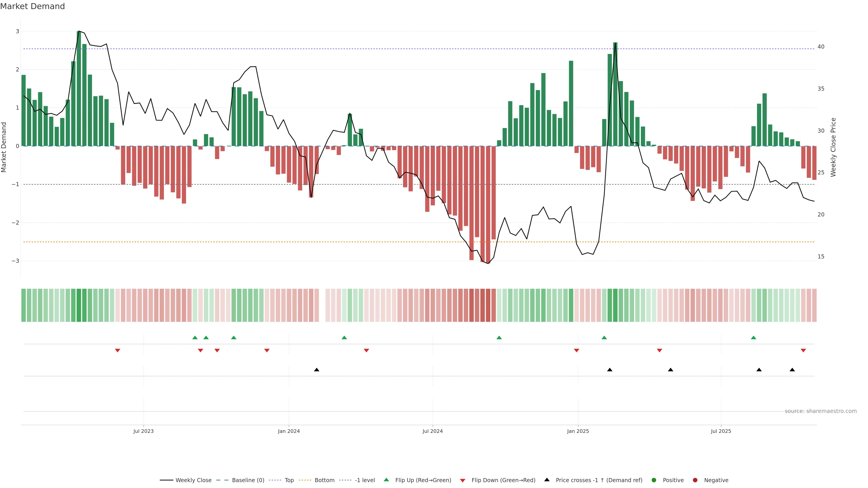Click the green flip-up marker after Jul 2025
The image size is (868, 488).
click(x=753, y=338)
